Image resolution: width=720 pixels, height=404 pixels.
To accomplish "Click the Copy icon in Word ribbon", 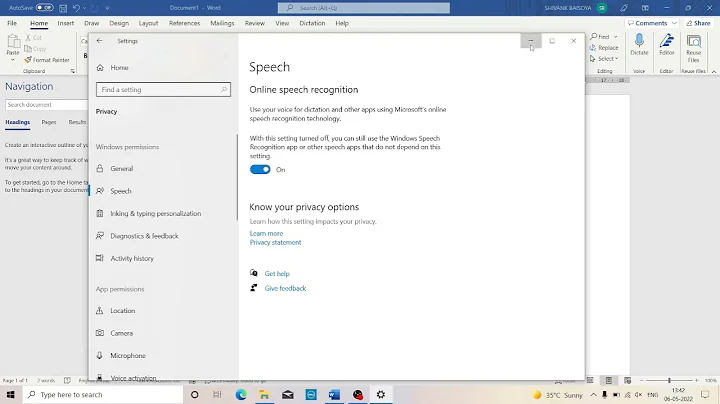I will click(x=28, y=49).
